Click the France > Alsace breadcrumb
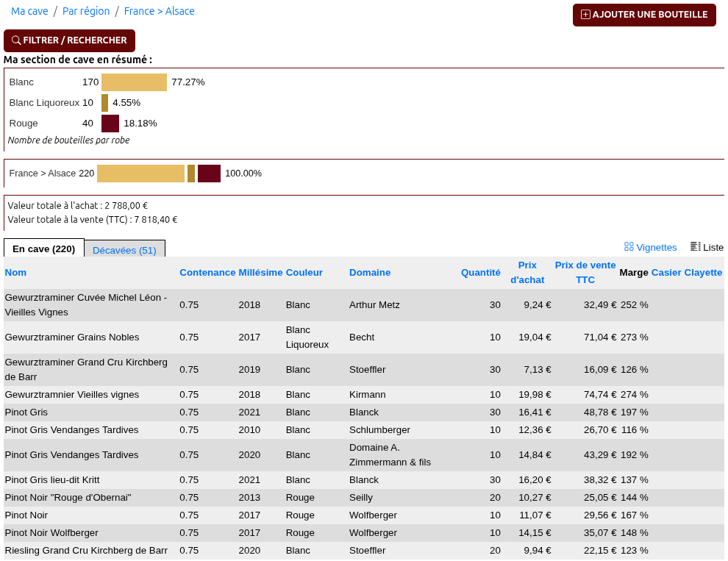The height and width of the screenshot is (561, 728). coord(159,11)
